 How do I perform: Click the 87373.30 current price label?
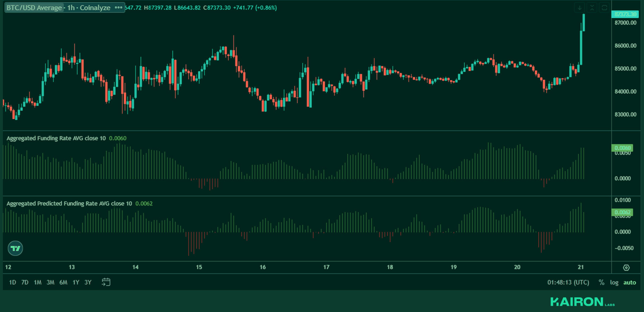[625, 14]
